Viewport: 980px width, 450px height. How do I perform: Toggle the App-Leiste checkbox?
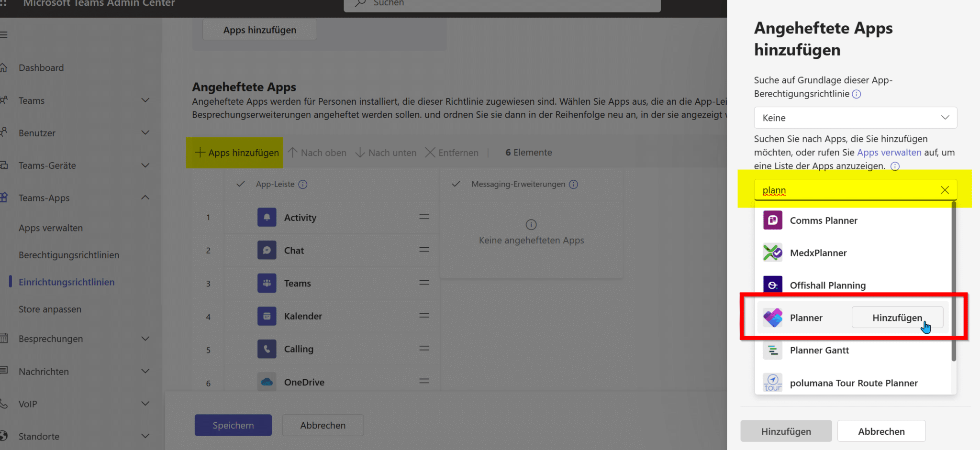(240, 184)
